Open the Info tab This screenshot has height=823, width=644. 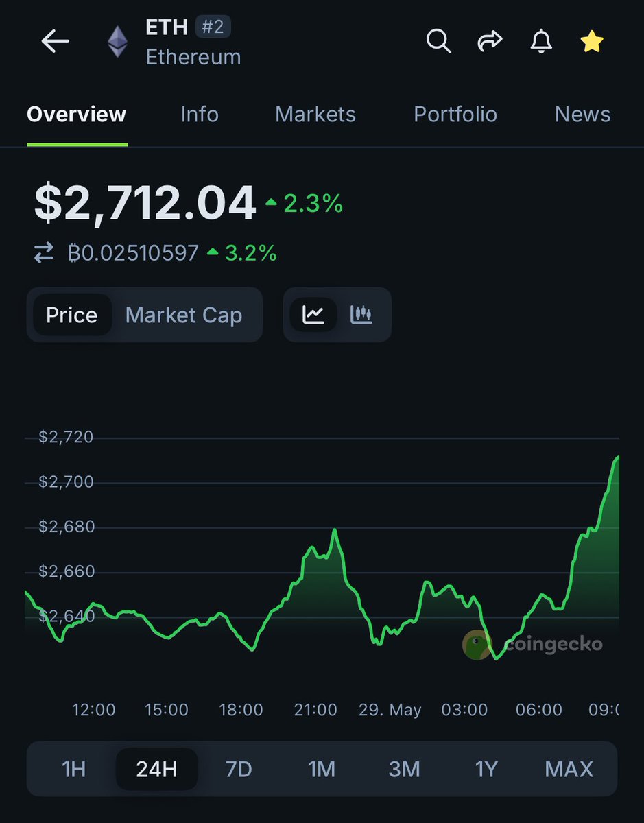tap(200, 114)
